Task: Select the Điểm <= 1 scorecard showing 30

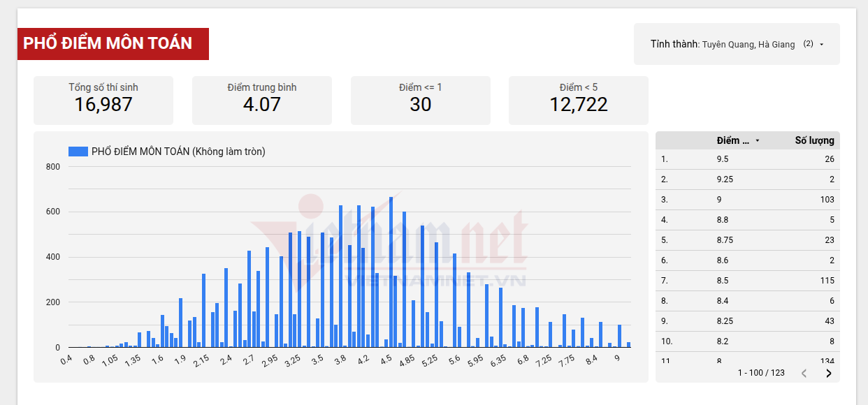Action: pos(421,101)
